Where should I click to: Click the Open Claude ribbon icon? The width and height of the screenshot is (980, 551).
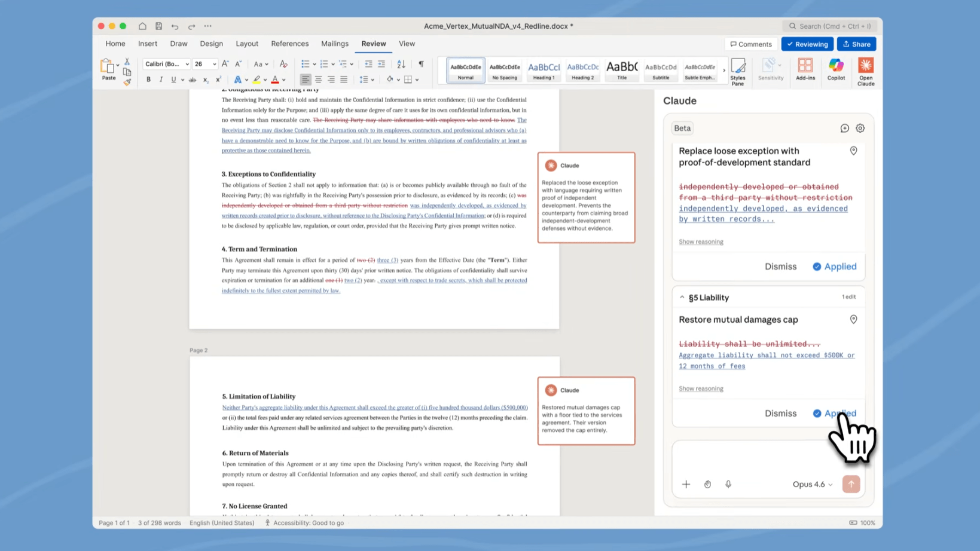[866, 70]
